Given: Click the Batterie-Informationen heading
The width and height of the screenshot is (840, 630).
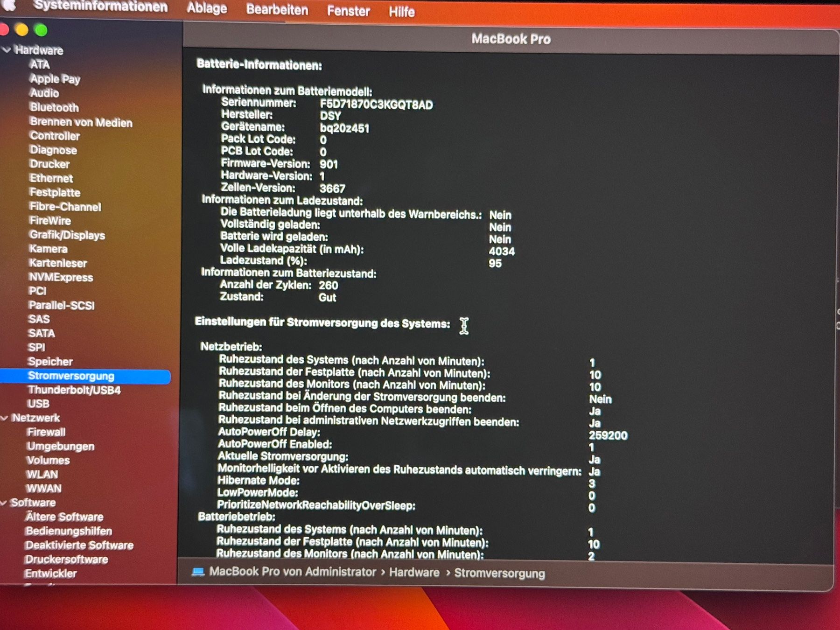Looking at the screenshot, I should tap(259, 64).
